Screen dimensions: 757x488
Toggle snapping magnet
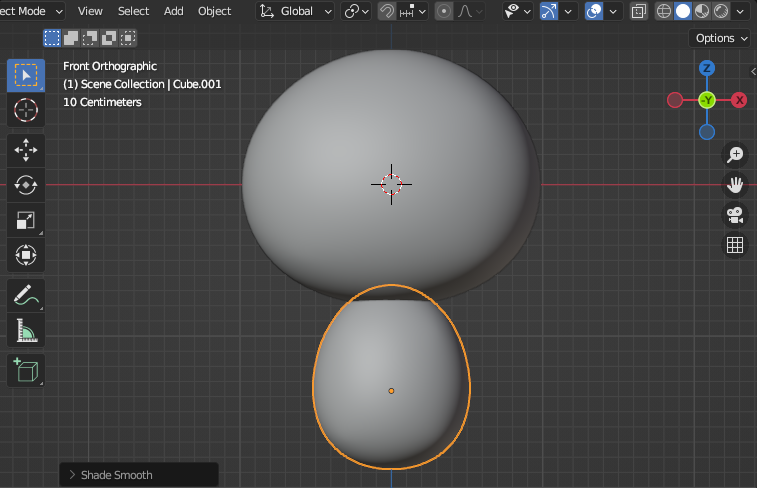pos(387,11)
